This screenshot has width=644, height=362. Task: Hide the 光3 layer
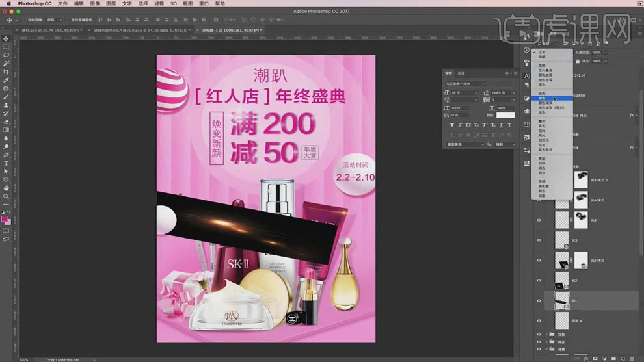[x=539, y=240]
